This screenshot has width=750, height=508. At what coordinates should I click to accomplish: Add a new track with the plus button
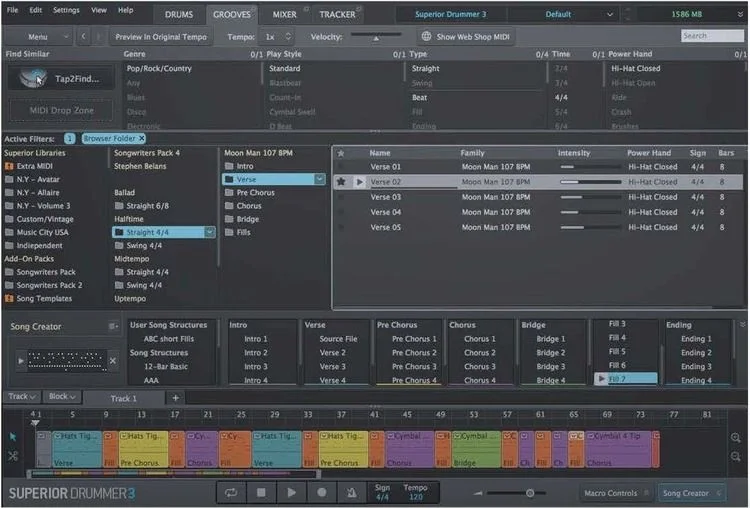pyautogui.click(x=176, y=398)
